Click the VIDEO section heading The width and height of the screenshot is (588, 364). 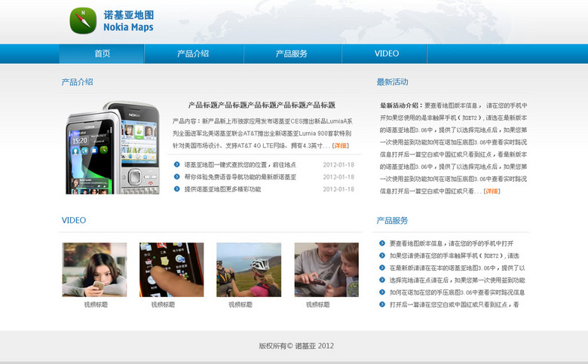pos(74,220)
